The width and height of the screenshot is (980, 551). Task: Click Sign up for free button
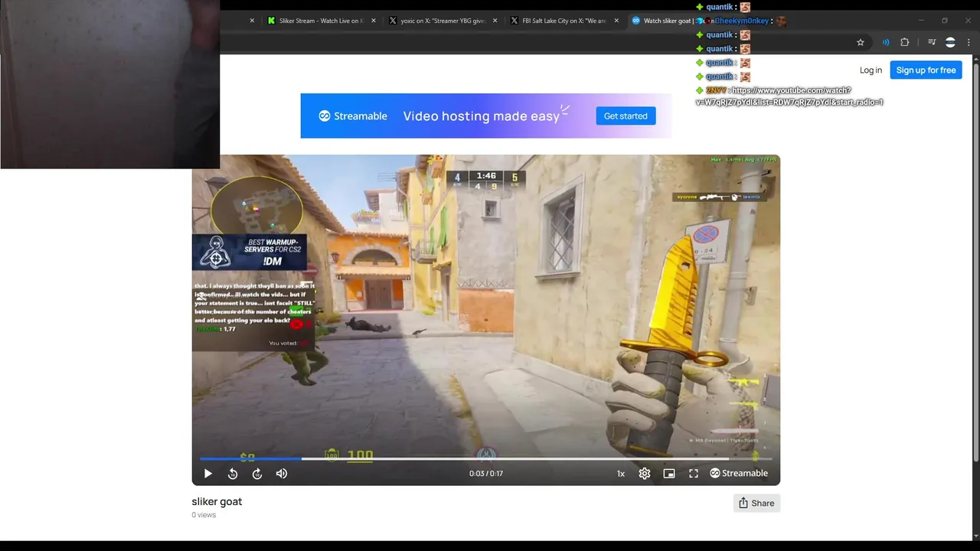(926, 70)
